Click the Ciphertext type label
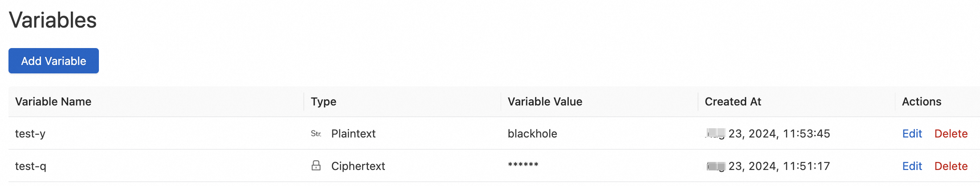980x186 pixels. click(x=358, y=166)
